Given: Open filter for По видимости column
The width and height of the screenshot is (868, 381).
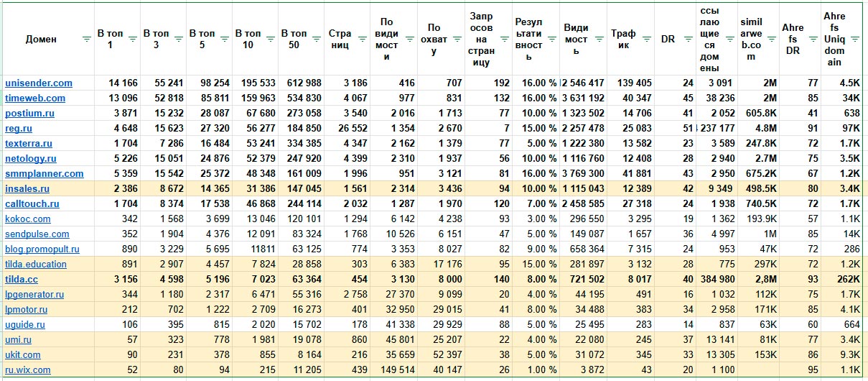Looking at the screenshot, I should point(409,40).
